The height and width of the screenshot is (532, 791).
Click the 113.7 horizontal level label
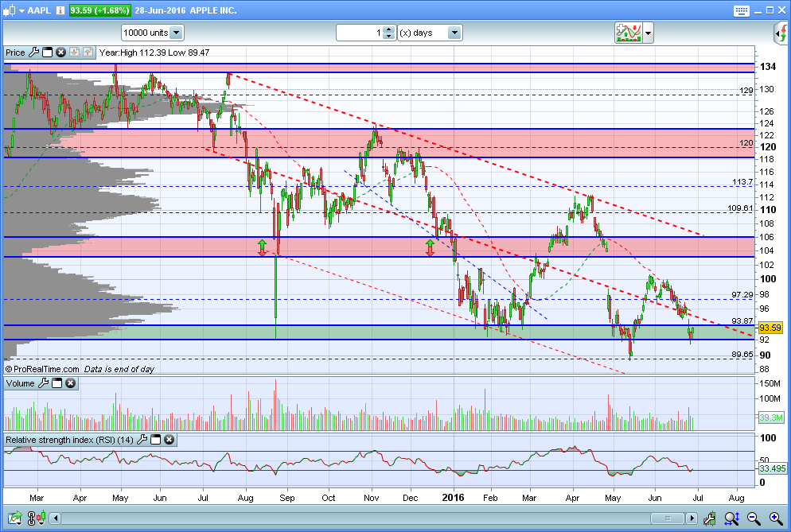coord(742,182)
